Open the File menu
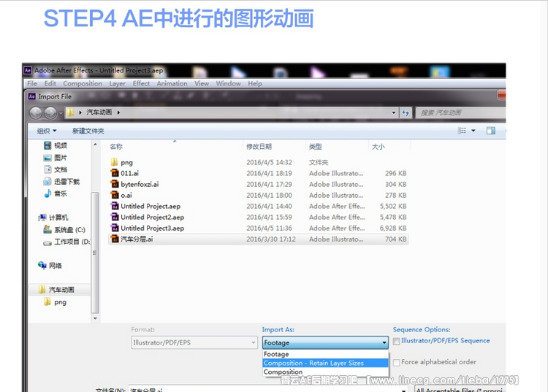Screen dimensions: 548x392 coord(32,83)
